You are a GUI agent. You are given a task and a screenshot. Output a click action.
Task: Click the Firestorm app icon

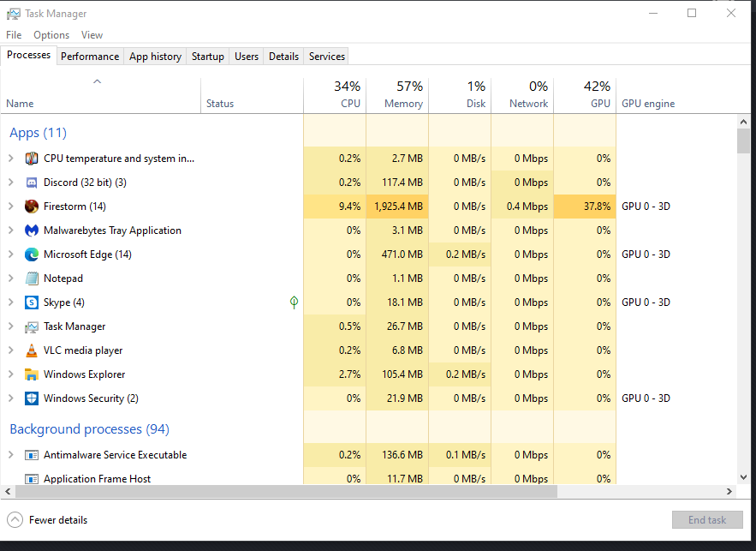tap(32, 207)
